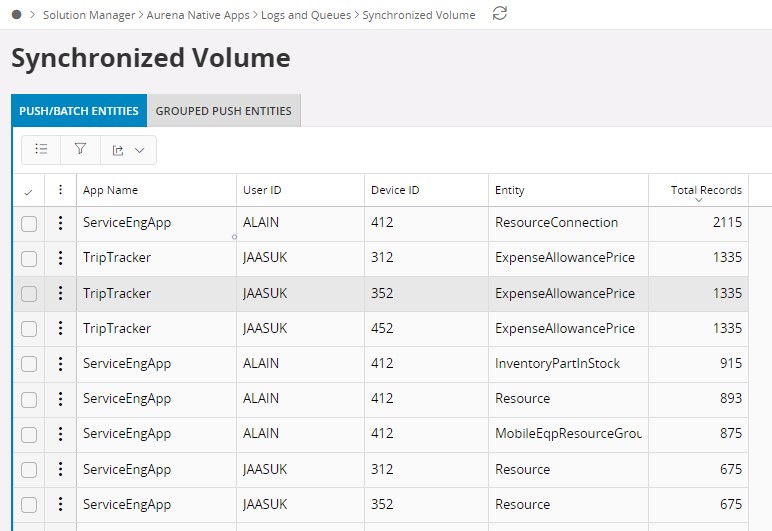Screen dimensions: 772x531
Task: Select the Push/Batch Entities tab
Action: [x=79, y=111]
